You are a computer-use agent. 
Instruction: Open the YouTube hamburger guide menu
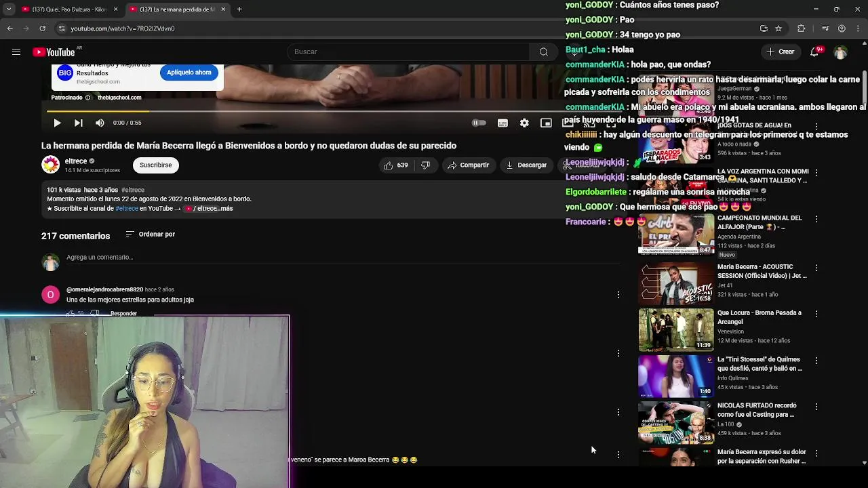pos(16,52)
